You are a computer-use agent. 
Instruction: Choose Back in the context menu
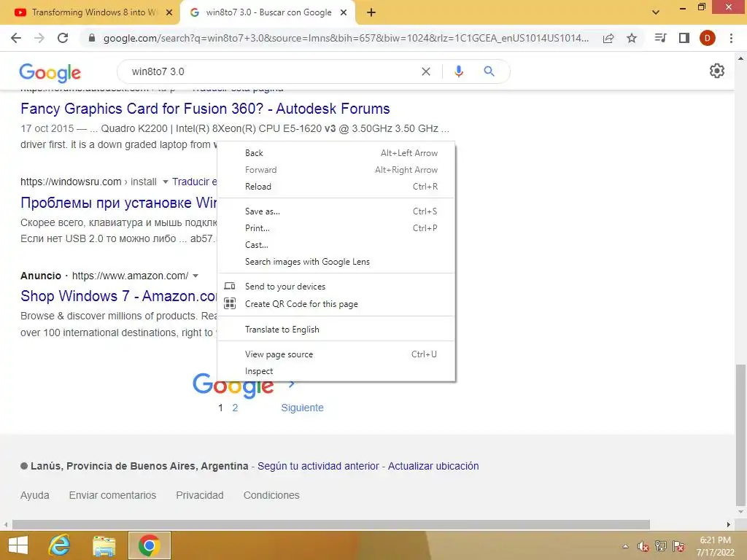336,153
